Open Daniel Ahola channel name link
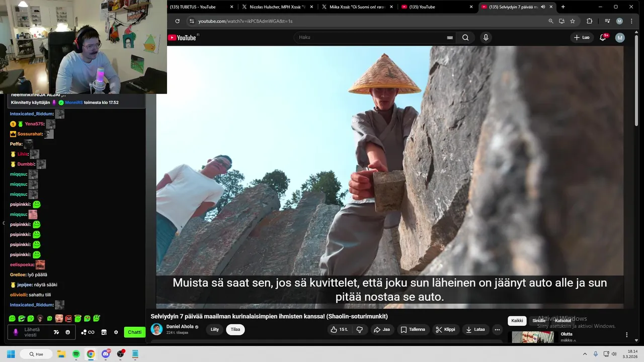Image resolution: width=644 pixels, height=362 pixels. click(x=180, y=326)
